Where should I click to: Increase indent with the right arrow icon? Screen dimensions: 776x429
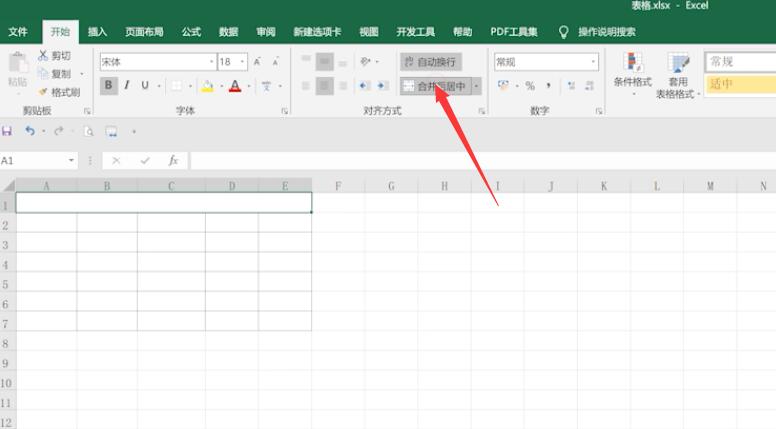[383, 86]
